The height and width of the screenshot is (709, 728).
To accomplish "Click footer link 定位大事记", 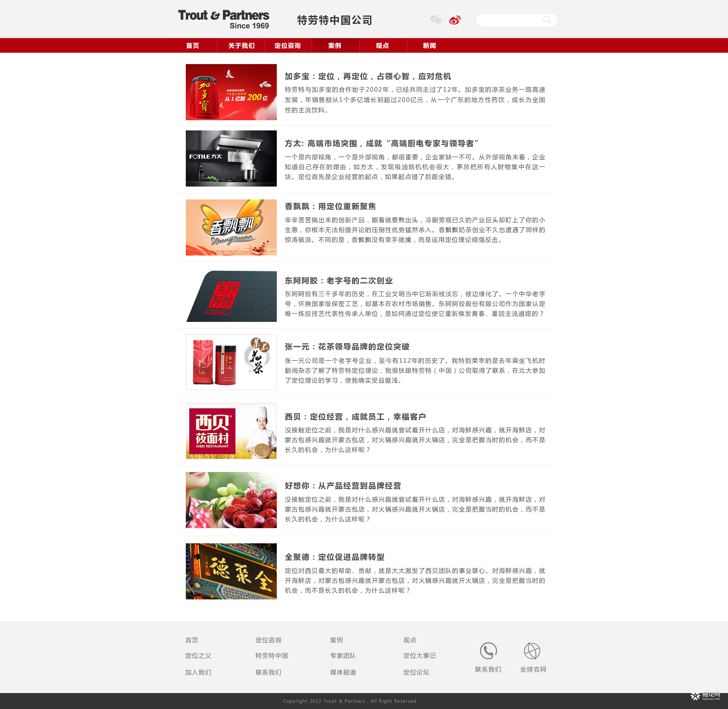I will pyautogui.click(x=419, y=656).
